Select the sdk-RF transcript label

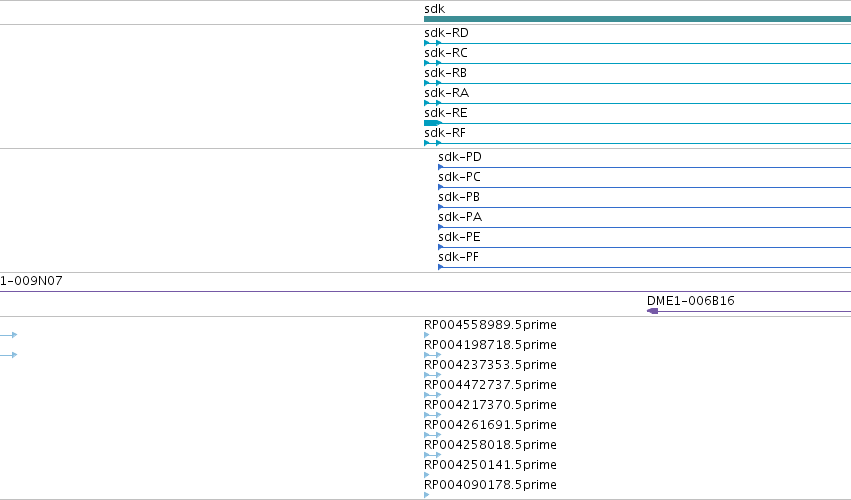click(444, 133)
